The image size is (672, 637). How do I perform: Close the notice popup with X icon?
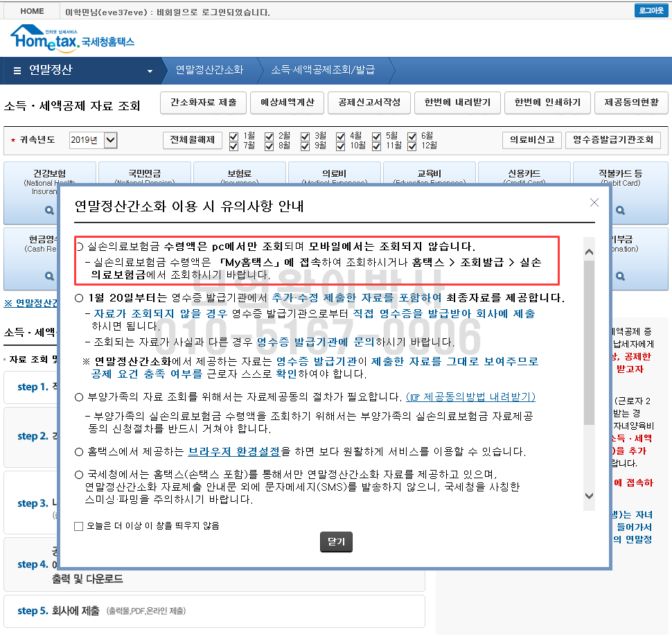coord(594,202)
